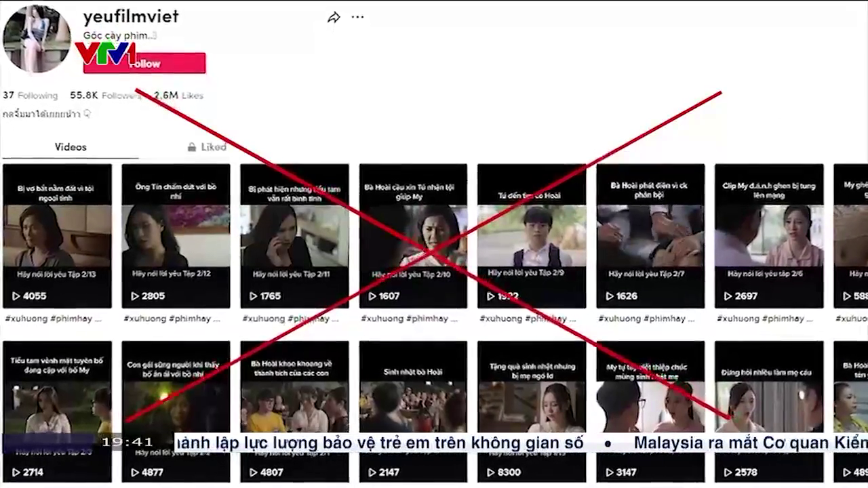Click hashtag caption under the 4055 views video
Viewport: 868px width, 488px height.
click(53, 319)
